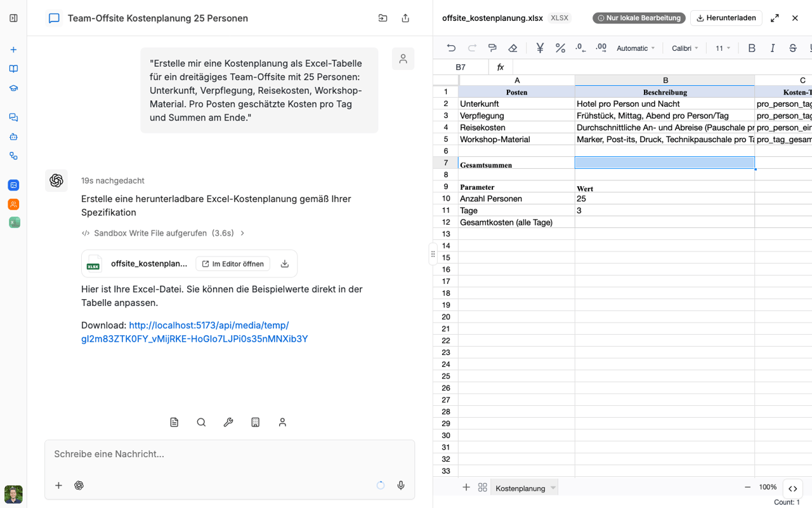
Task: Toggle italic formatting
Action: (x=772, y=48)
